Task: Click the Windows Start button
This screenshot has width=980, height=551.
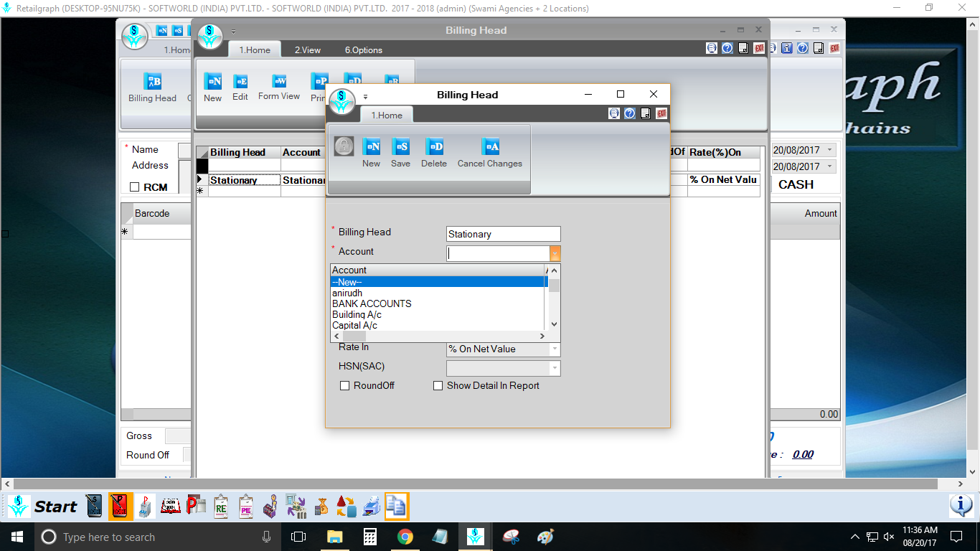Action: point(17,537)
